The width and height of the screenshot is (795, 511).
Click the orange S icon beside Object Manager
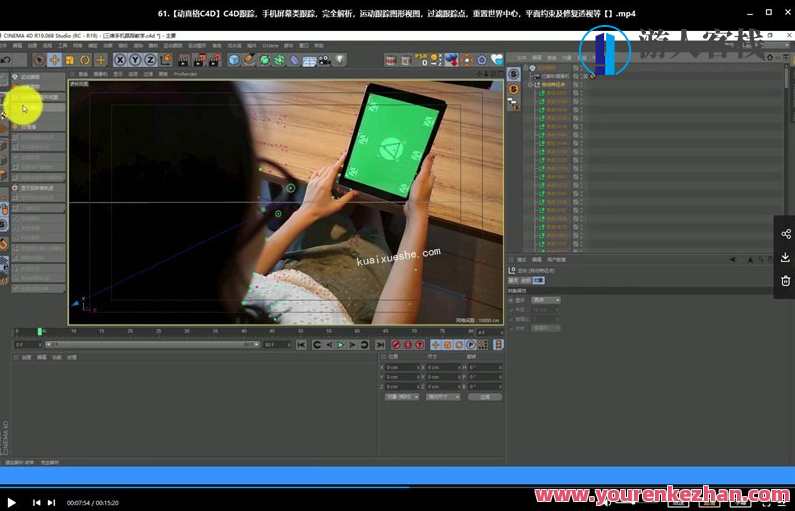(x=514, y=89)
